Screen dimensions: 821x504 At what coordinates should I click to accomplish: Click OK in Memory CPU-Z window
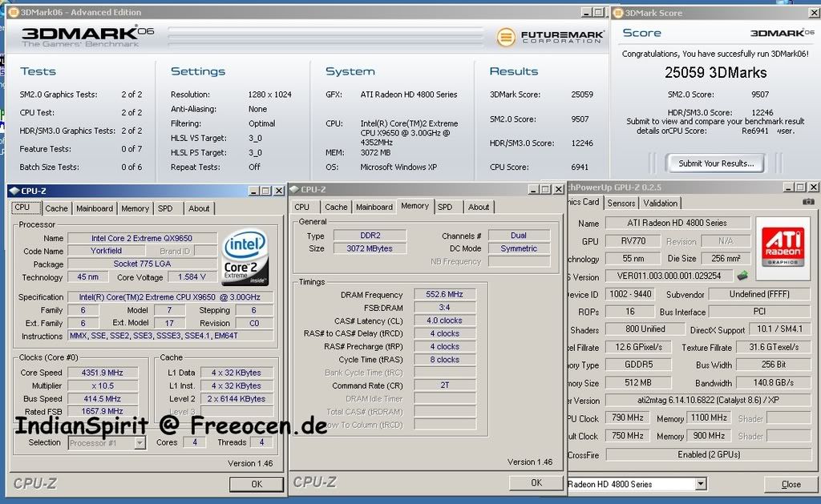point(536,482)
